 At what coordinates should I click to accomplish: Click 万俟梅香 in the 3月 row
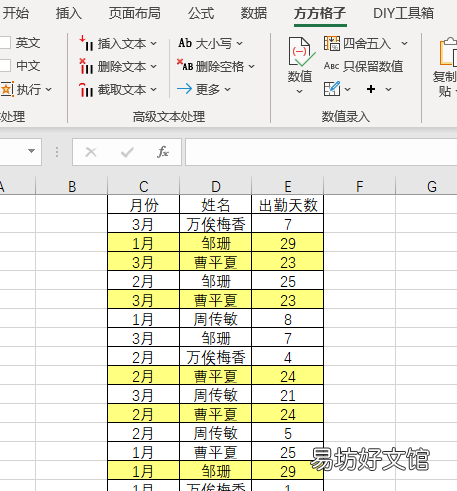click(216, 224)
